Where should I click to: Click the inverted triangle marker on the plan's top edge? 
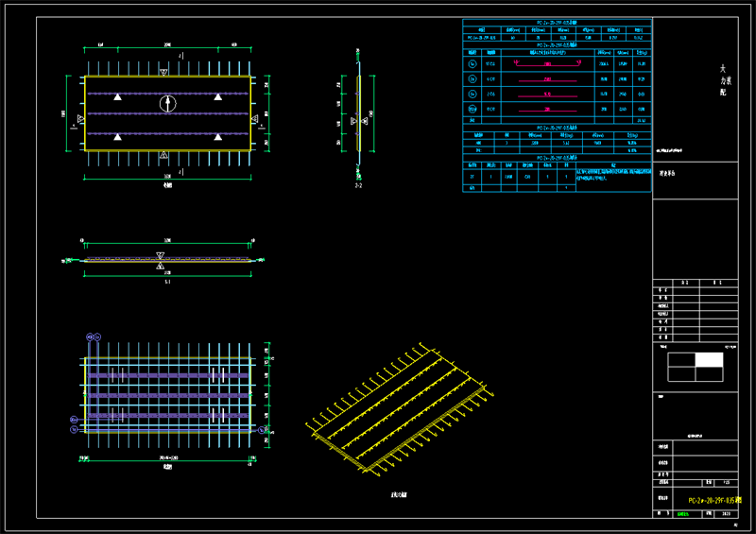[163, 73]
